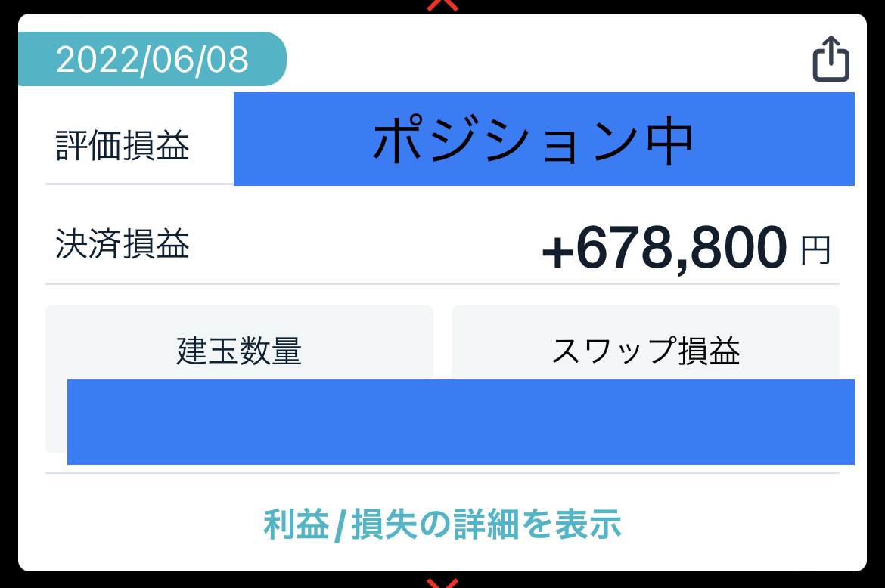
Task: Click the word 損失 in the details link
Action: (x=384, y=524)
